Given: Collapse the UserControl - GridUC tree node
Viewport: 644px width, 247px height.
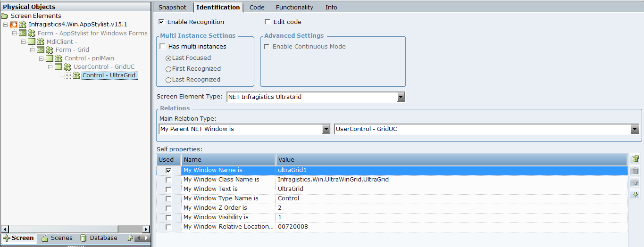Looking at the screenshot, I should click(x=50, y=67).
